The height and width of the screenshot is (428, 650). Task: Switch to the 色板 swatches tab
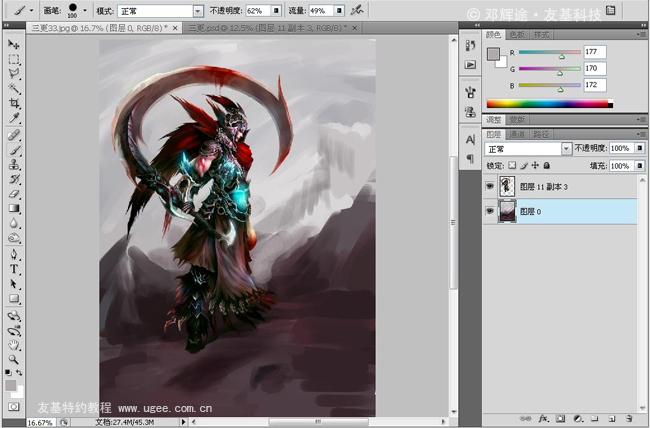(x=517, y=34)
